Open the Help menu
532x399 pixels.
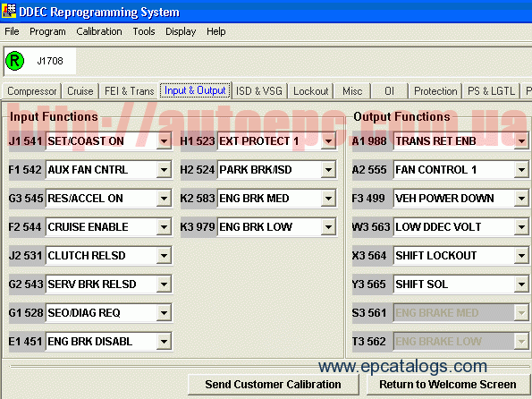point(216,31)
